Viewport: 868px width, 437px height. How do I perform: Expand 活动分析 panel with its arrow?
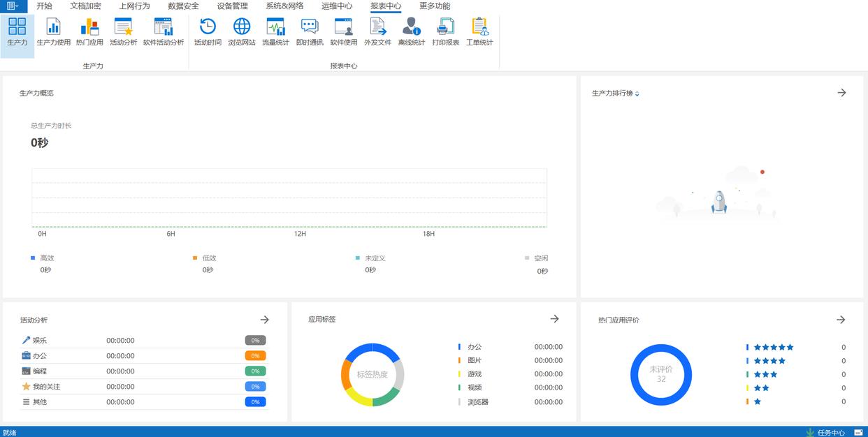coord(264,320)
